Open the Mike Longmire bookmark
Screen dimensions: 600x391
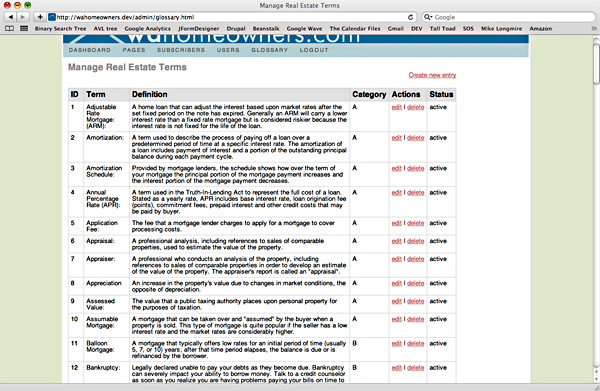(x=501, y=29)
